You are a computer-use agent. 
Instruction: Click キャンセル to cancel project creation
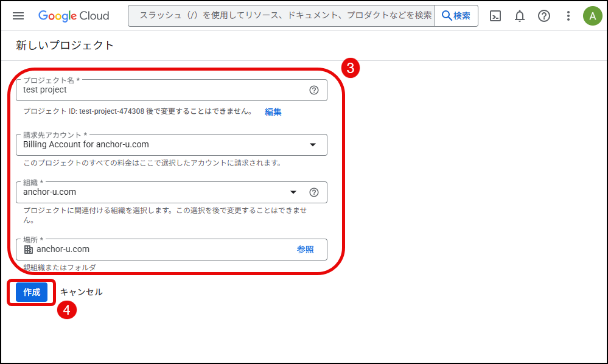(x=81, y=292)
